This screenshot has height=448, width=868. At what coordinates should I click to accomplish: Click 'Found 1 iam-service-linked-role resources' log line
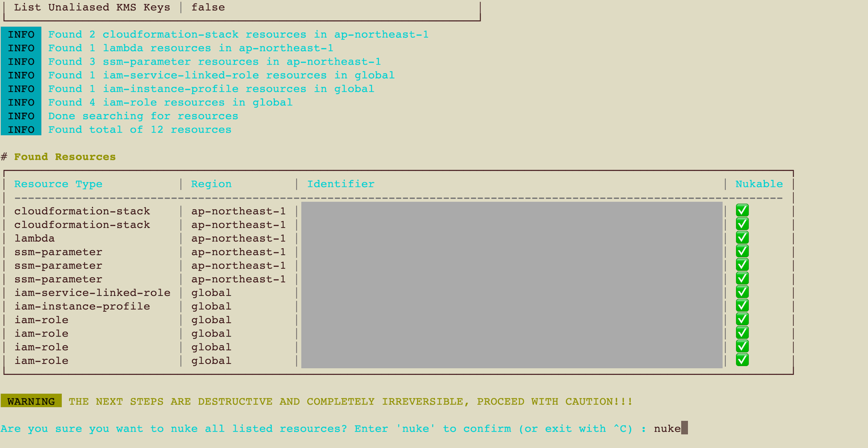[x=221, y=75]
